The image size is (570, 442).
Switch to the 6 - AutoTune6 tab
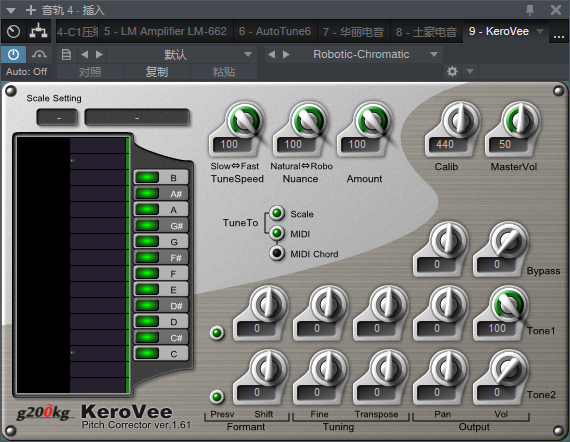(x=275, y=32)
